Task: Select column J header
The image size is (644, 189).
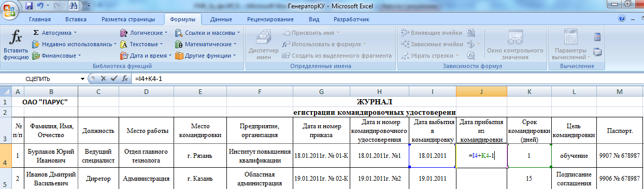Action: click(x=481, y=92)
